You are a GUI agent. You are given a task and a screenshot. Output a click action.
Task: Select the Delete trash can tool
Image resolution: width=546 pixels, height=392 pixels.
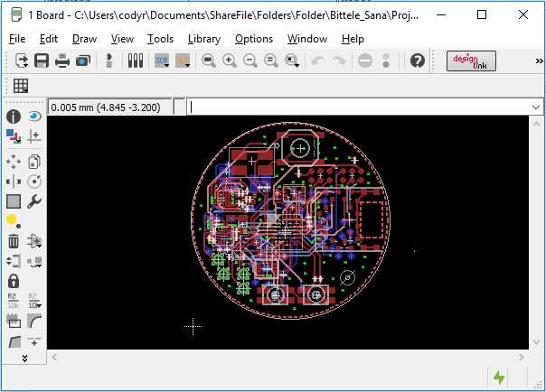(x=14, y=241)
